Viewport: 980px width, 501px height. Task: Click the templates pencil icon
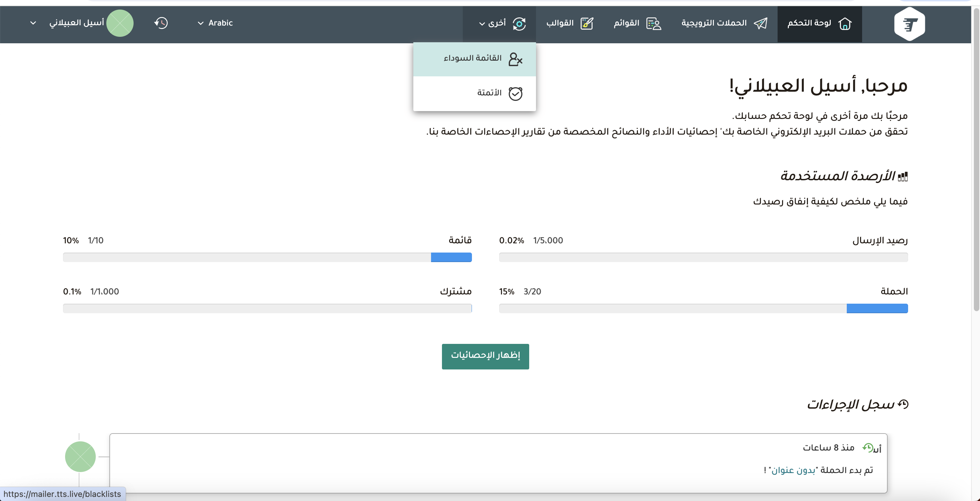(587, 24)
